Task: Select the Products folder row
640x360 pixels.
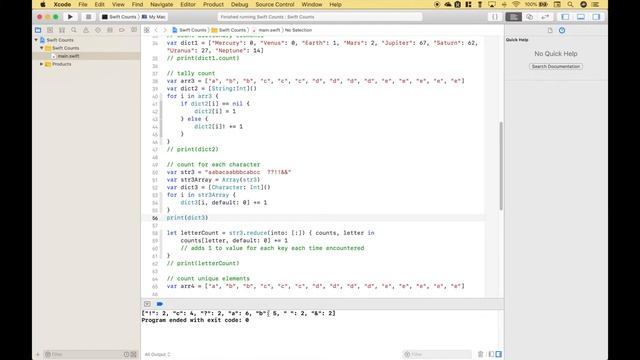Action: point(87,64)
